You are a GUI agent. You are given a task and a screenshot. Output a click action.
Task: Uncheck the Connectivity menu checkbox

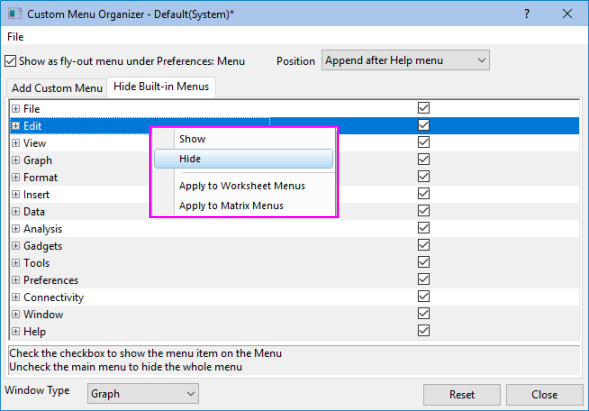pos(424,296)
